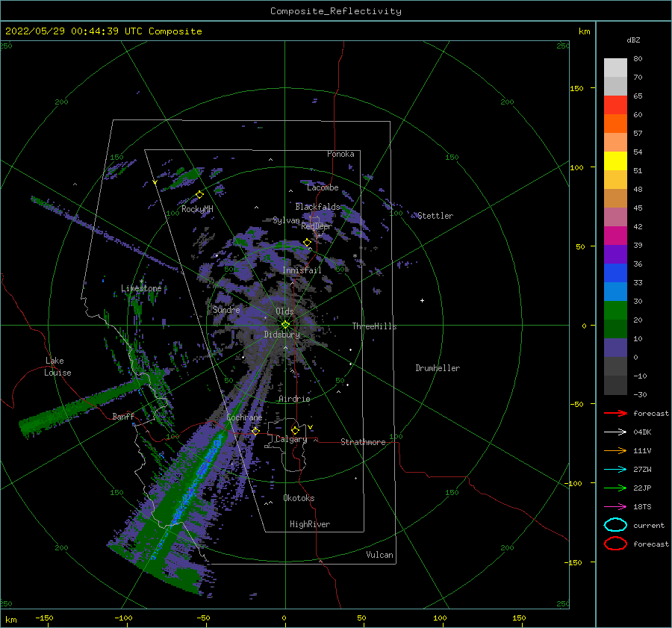672x628 pixels.
Task: Click the HighRiver label
Action: pos(310,524)
